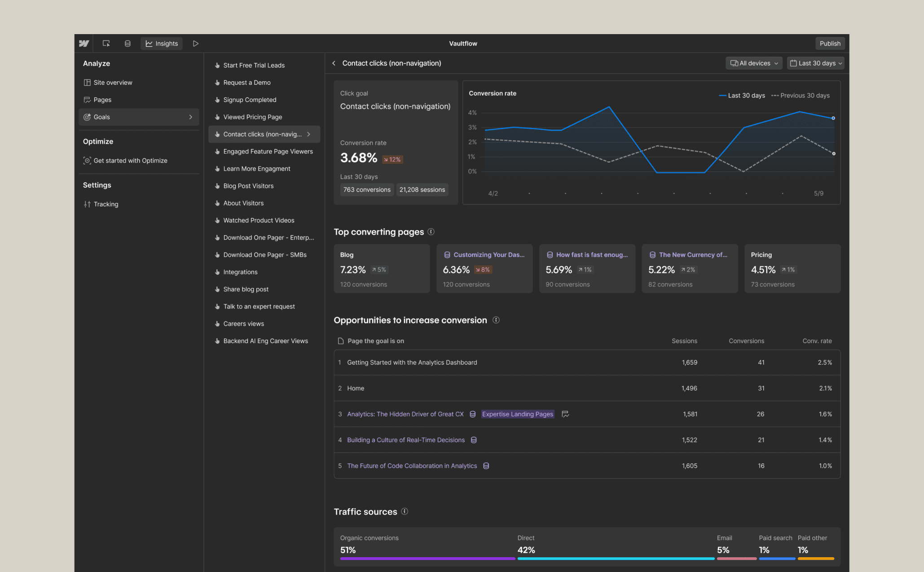Click CMS icon on The New Currency card
Screen dimensions: 924x572
[652, 255]
